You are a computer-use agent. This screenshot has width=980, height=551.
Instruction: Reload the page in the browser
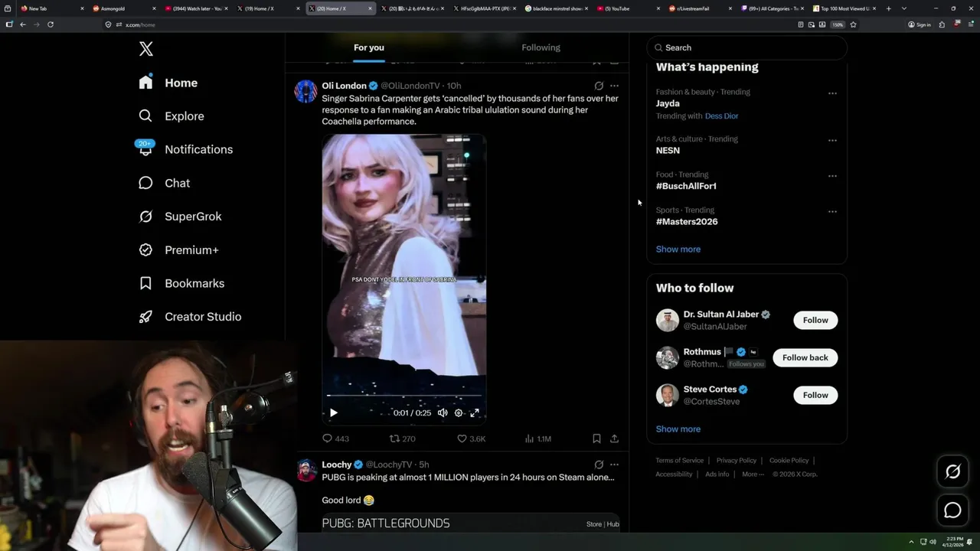coord(51,24)
